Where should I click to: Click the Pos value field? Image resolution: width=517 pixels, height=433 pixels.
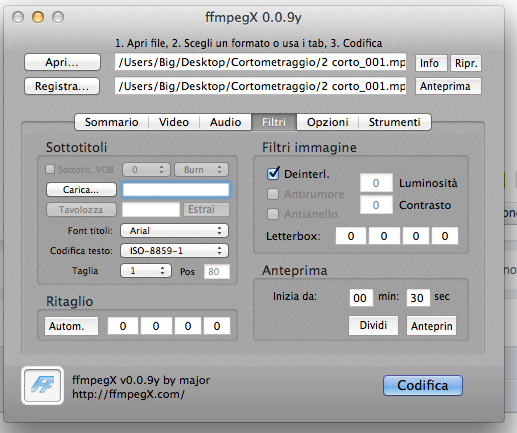(x=217, y=271)
